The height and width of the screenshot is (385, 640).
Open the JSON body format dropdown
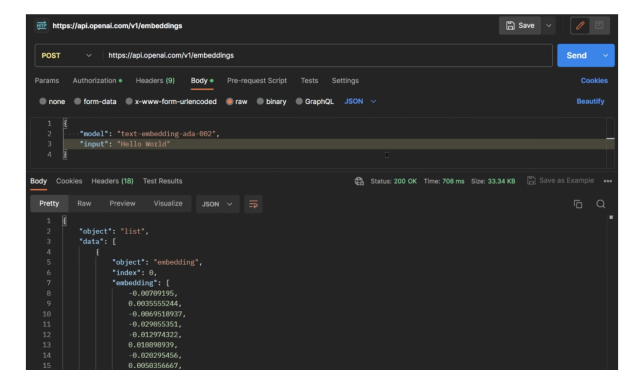(x=360, y=102)
